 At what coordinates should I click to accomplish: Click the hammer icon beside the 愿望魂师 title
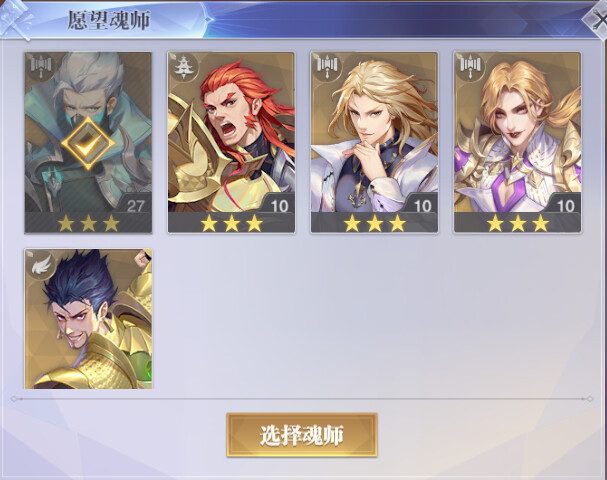15,21
